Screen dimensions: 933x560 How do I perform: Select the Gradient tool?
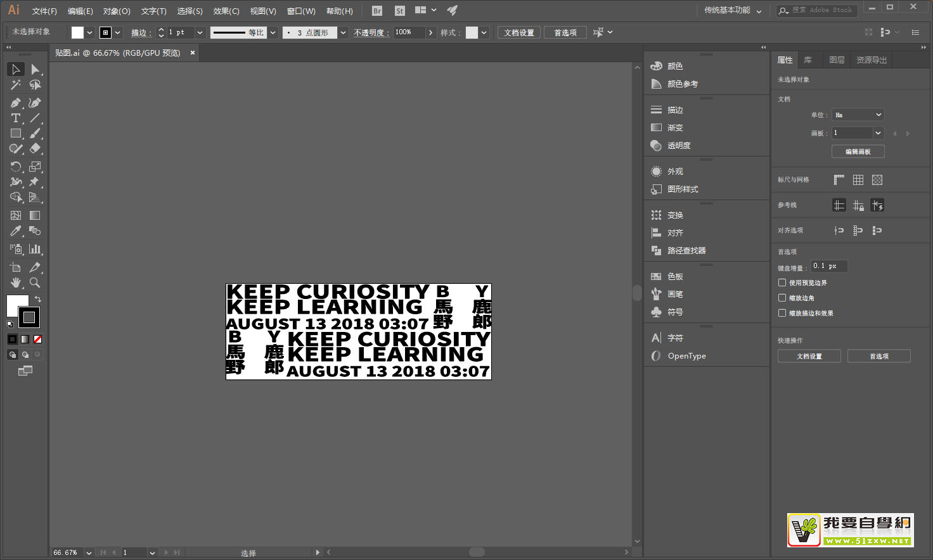(35, 215)
